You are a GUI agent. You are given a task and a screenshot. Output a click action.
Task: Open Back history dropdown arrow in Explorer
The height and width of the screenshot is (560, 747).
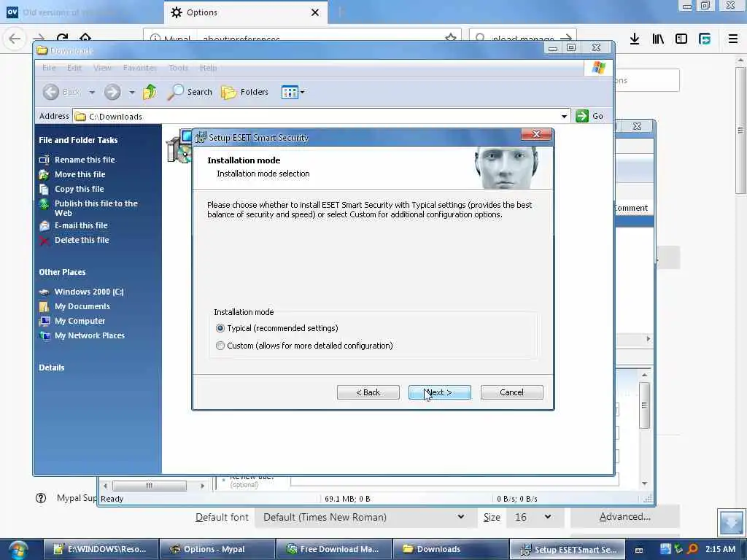click(x=92, y=93)
